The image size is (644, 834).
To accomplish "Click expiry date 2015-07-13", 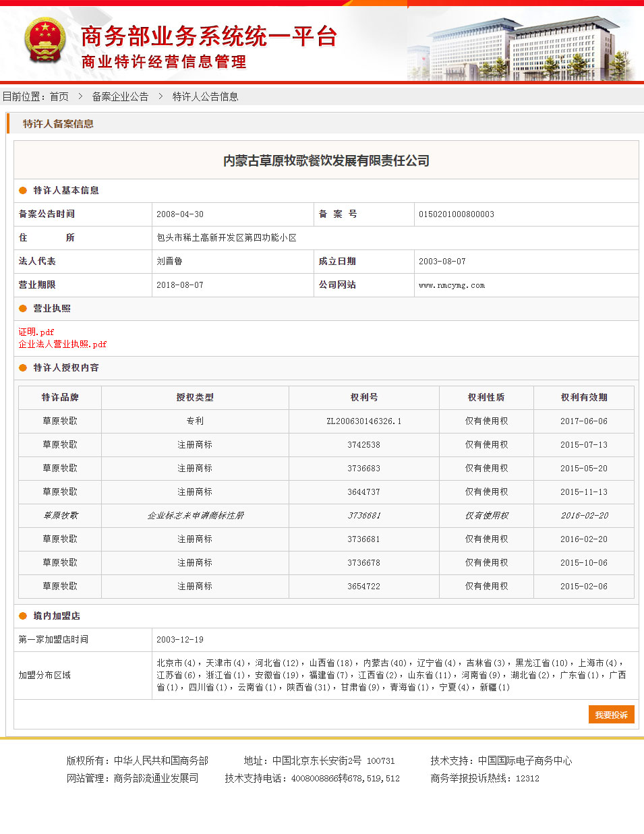I will 584,445.
